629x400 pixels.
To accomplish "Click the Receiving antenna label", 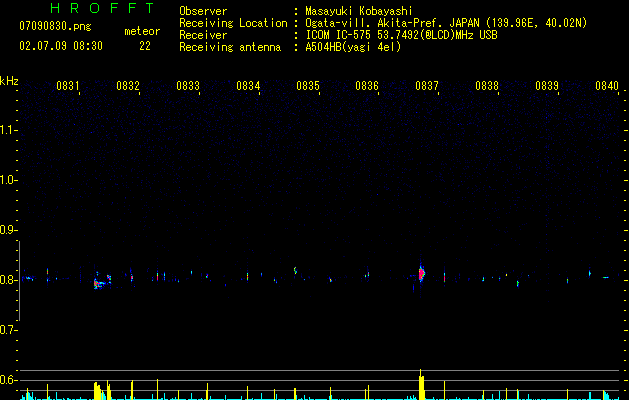I will pyautogui.click(x=230, y=47).
